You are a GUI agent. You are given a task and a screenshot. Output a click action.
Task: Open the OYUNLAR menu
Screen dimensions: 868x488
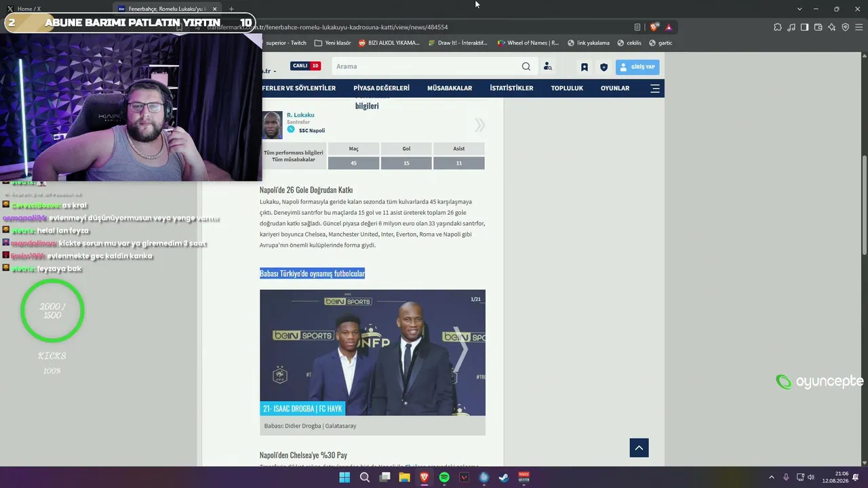(615, 88)
